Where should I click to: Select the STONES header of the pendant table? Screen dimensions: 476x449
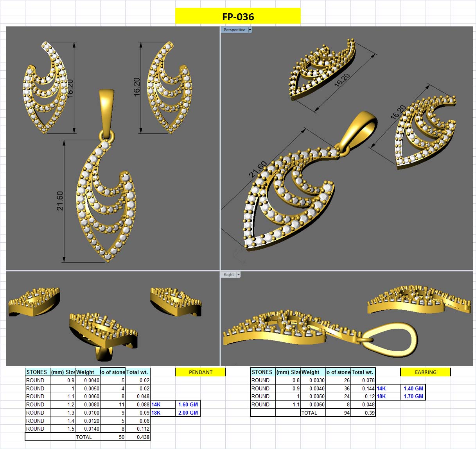(x=37, y=372)
